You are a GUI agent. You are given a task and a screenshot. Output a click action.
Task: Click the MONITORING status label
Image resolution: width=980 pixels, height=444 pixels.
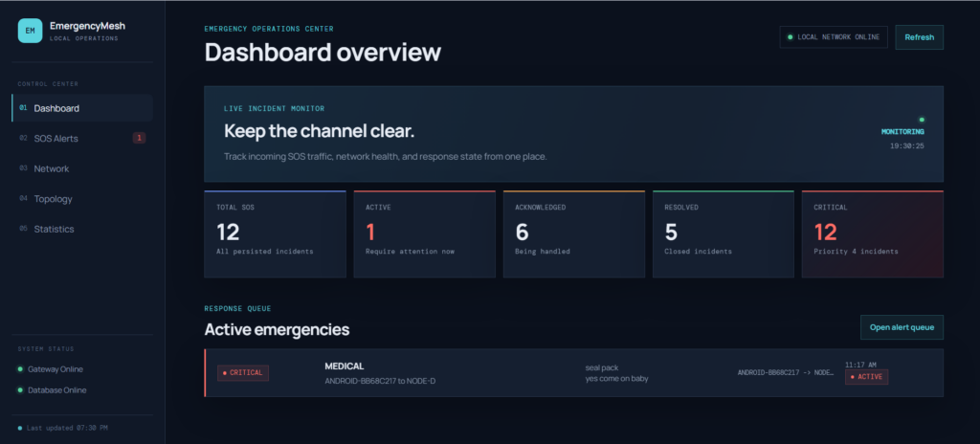point(902,132)
